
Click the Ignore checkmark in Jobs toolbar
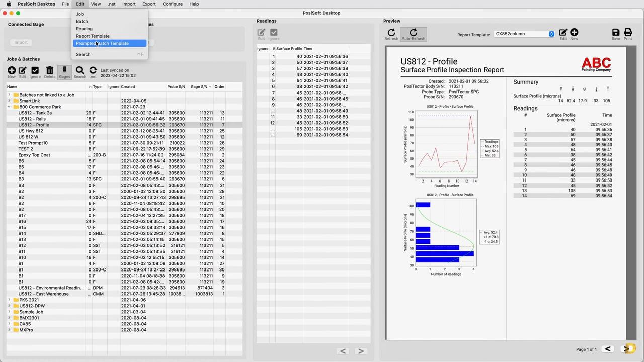[35, 72]
